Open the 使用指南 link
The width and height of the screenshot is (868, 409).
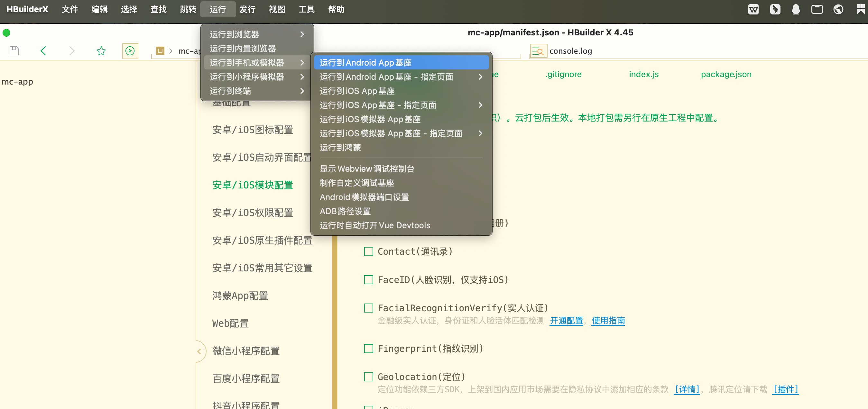[x=608, y=321]
